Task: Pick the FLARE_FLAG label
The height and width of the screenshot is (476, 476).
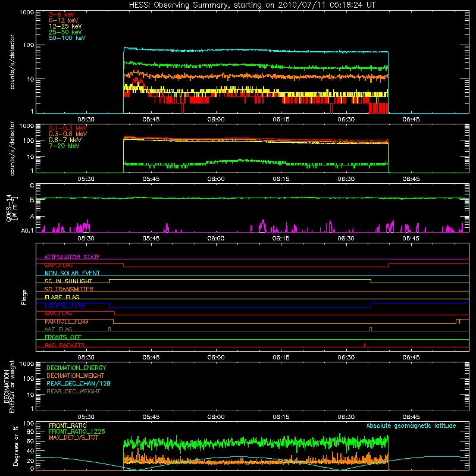Action: (x=62, y=297)
